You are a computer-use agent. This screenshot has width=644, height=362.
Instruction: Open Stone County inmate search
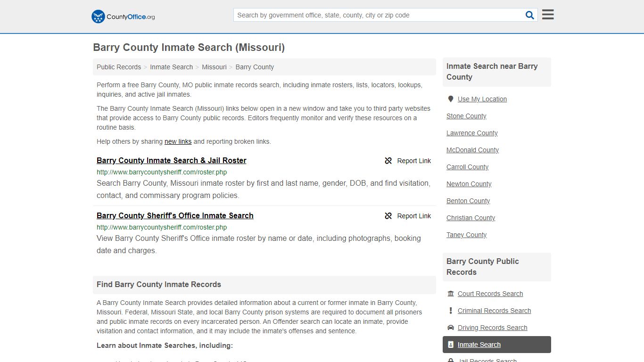466,116
